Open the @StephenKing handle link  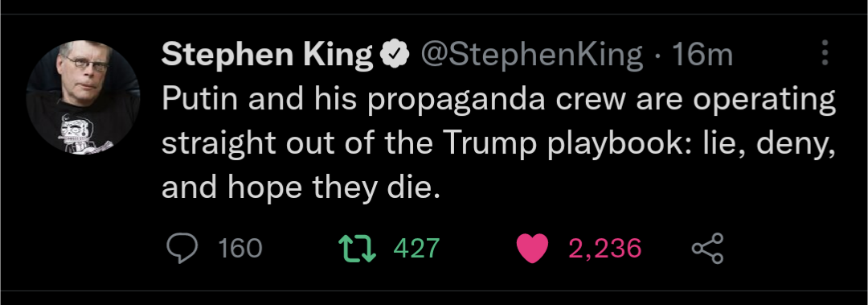532,56
